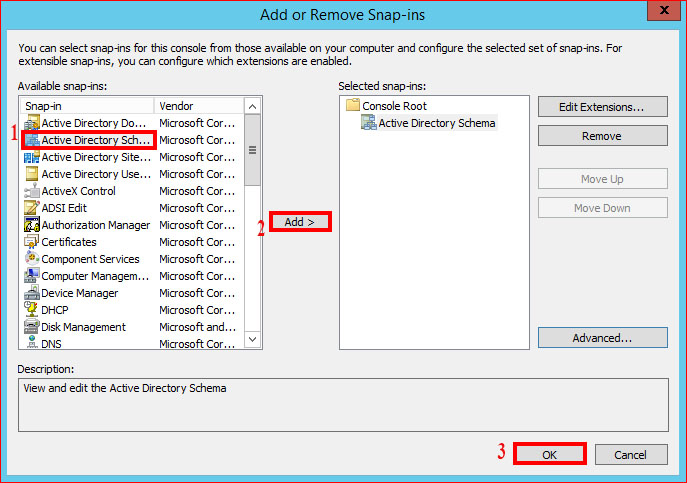Open Edit Extensions dialog

602,107
